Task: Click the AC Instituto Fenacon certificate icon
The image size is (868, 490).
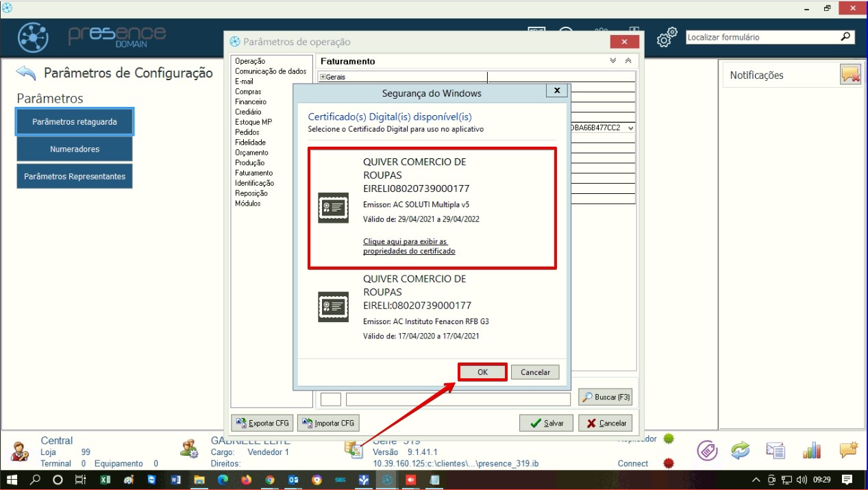Action: (x=334, y=306)
